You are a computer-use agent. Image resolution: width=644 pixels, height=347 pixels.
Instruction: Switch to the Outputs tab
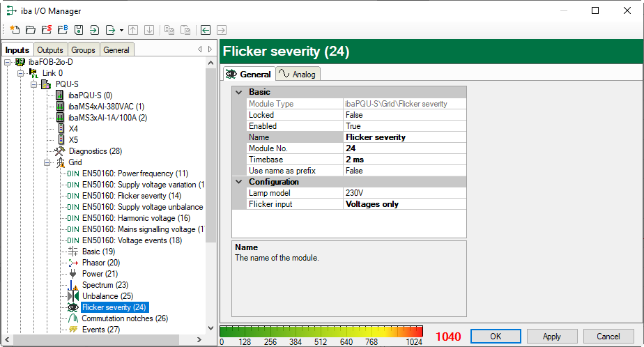click(x=49, y=50)
